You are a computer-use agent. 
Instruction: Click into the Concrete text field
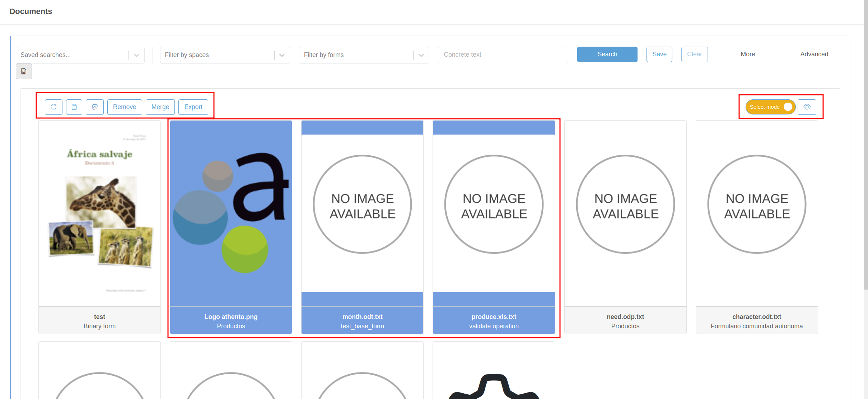click(503, 55)
